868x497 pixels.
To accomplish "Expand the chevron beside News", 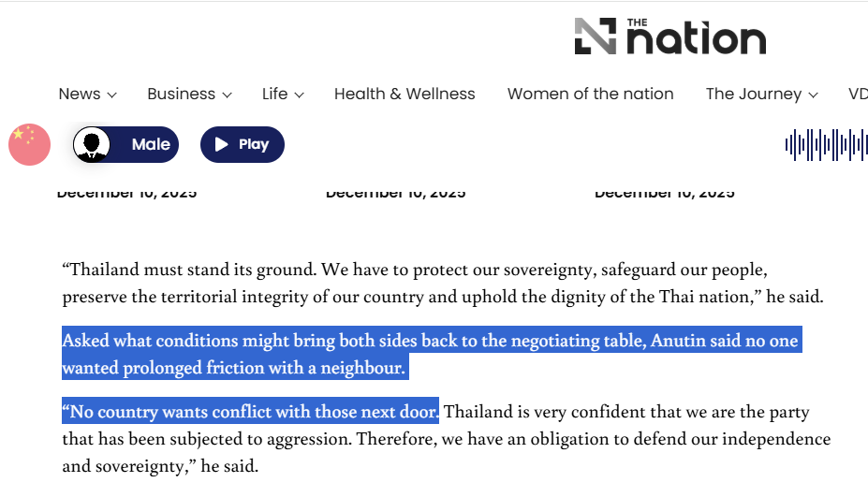I will 112,95.
